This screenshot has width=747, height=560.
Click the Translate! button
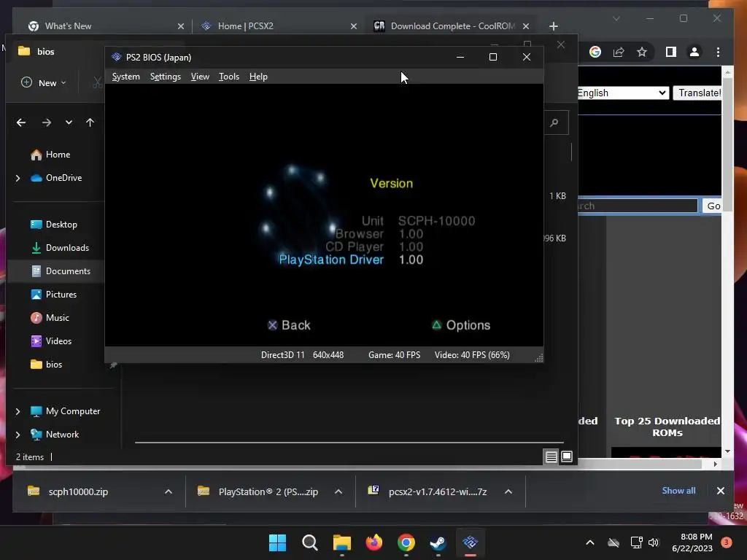(698, 93)
